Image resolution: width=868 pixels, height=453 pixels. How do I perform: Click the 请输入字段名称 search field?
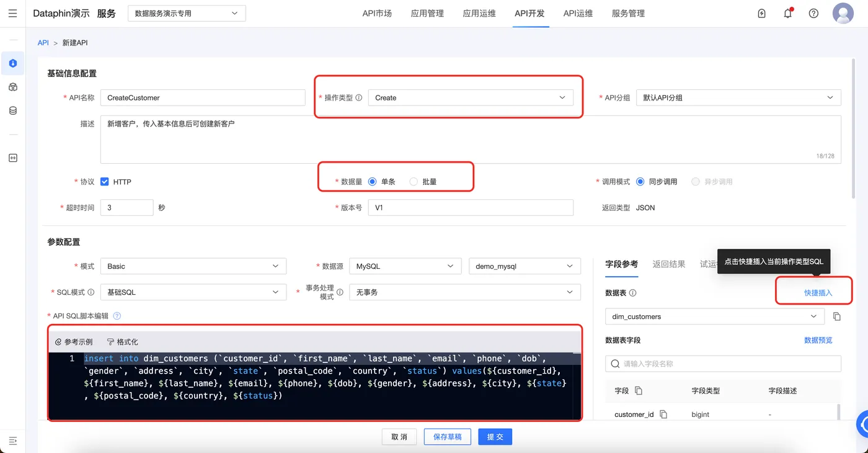click(723, 364)
